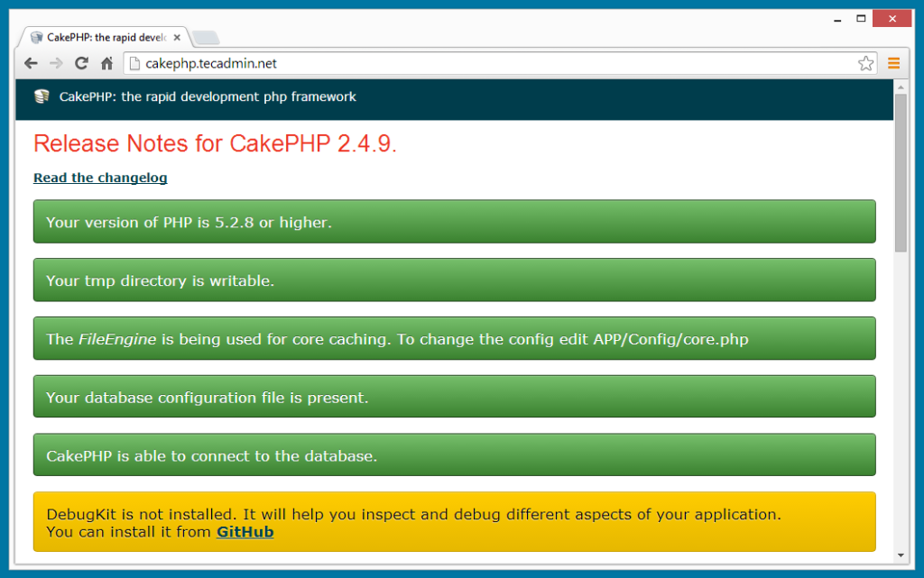Follow the GitHub link for DebugKit

245,532
